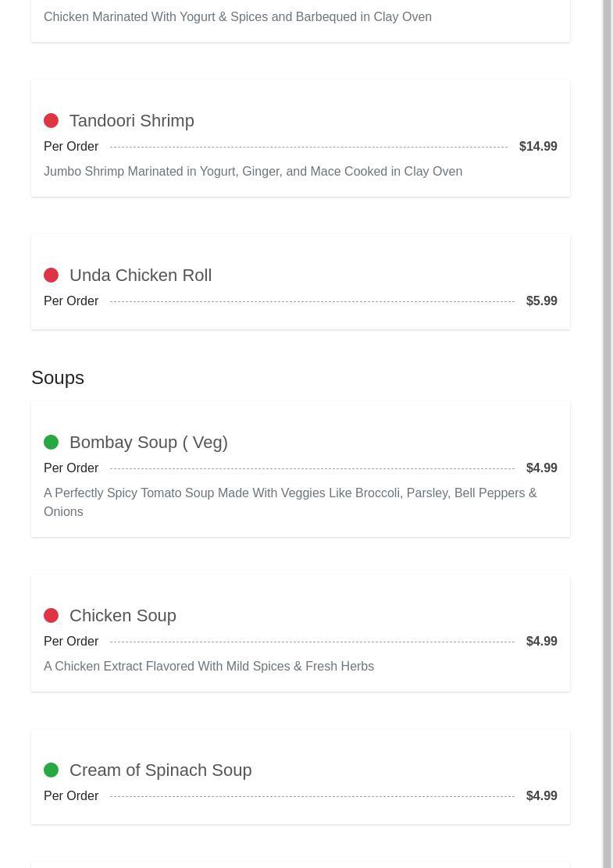
Task: Click the green dot beside Cream of Spinach Soup
Action: click(51, 770)
